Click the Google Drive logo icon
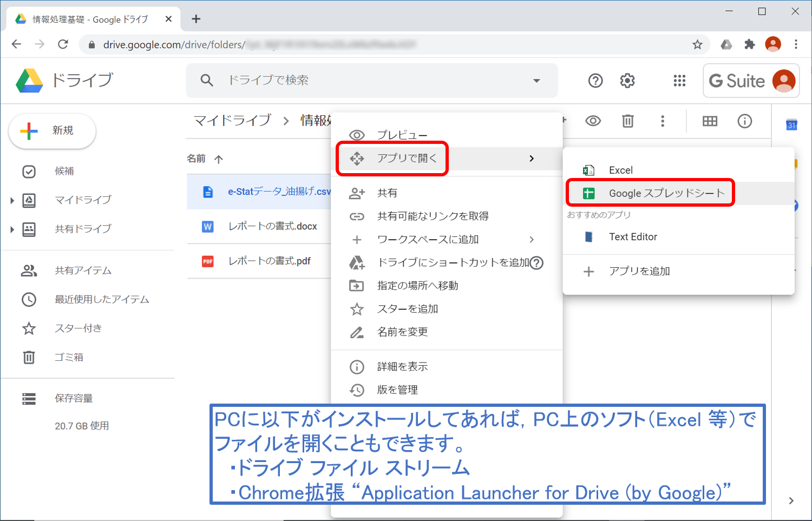Screen dimensions: 812x521 point(29,81)
